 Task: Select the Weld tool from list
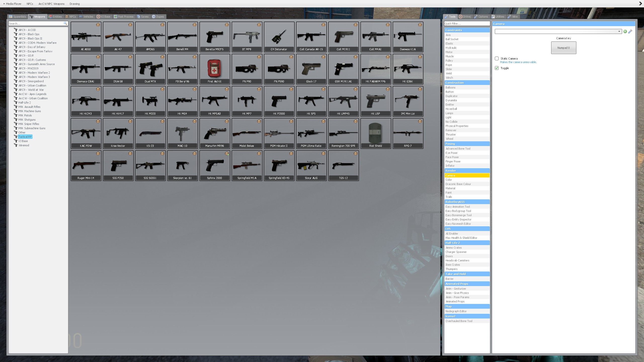(x=449, y=73)
